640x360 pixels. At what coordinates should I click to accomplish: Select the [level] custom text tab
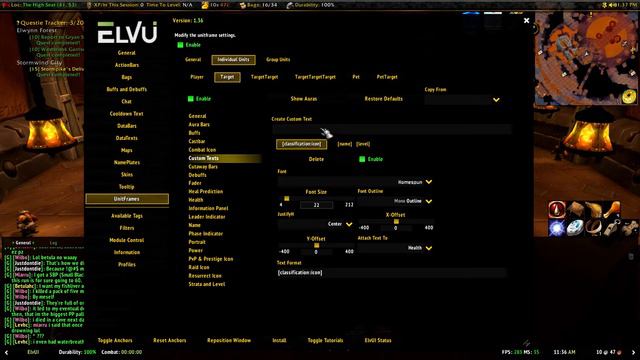point(363,144)
